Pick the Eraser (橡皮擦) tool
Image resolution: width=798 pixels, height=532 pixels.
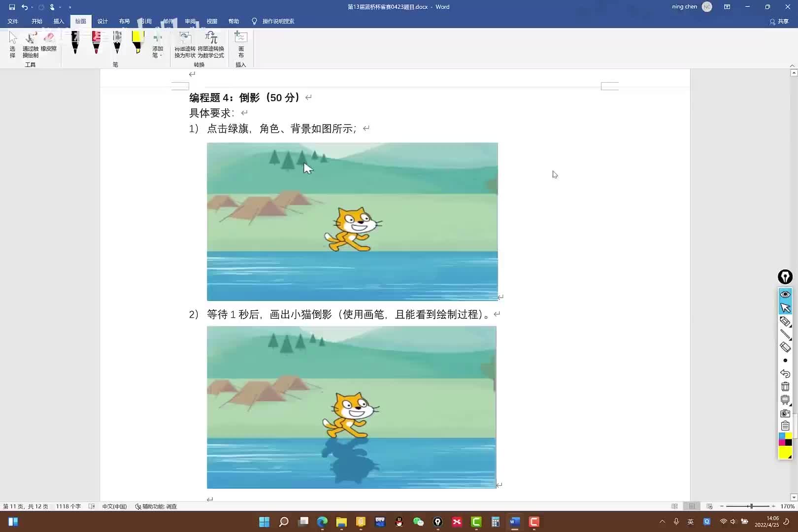click(x=49, y=42)
